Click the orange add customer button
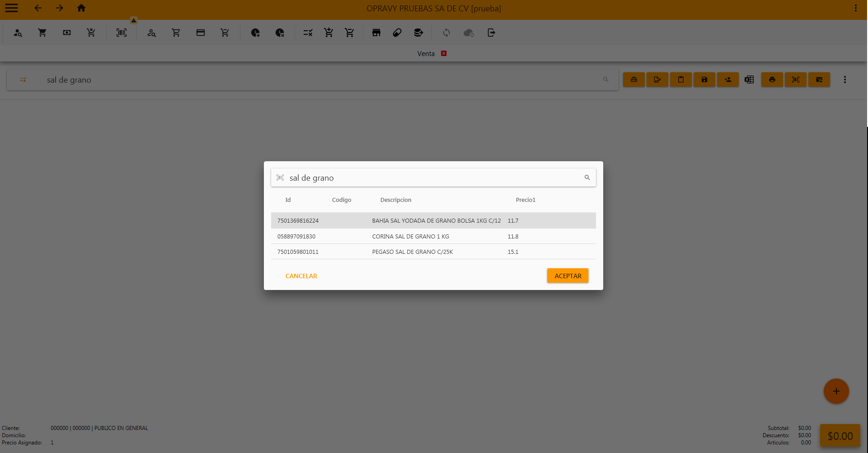Viewport: 868px width, 453px height. click(728, 79)
